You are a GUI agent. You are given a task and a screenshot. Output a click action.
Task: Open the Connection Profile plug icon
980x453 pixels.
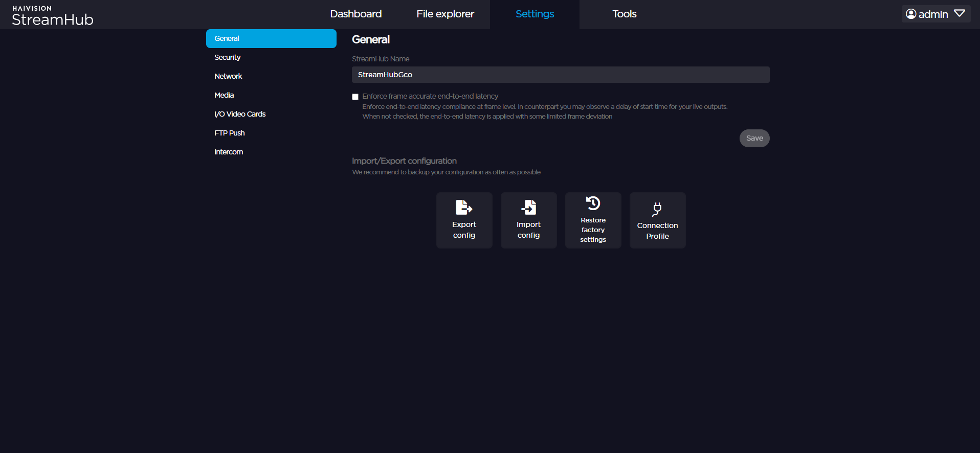(x=657, y=209)
